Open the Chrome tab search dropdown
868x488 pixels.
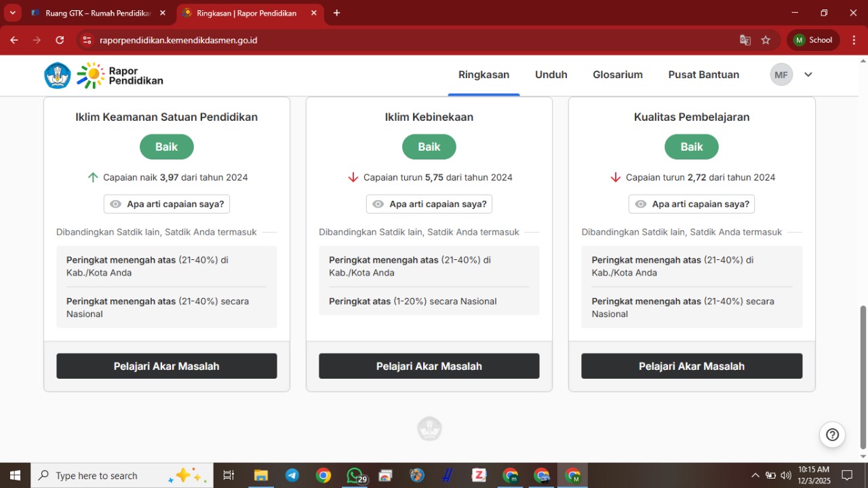pos(12,13)
